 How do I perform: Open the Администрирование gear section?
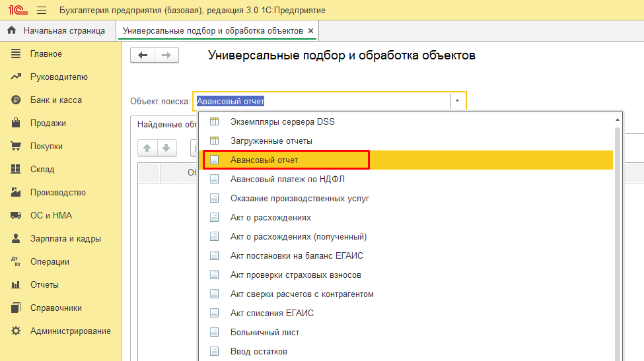[x=70, y=331]
